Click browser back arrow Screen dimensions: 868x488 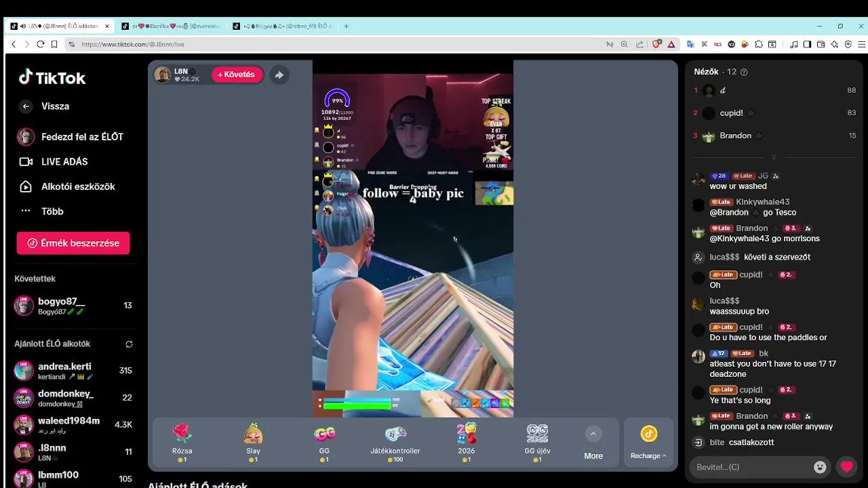coord(14,44)
